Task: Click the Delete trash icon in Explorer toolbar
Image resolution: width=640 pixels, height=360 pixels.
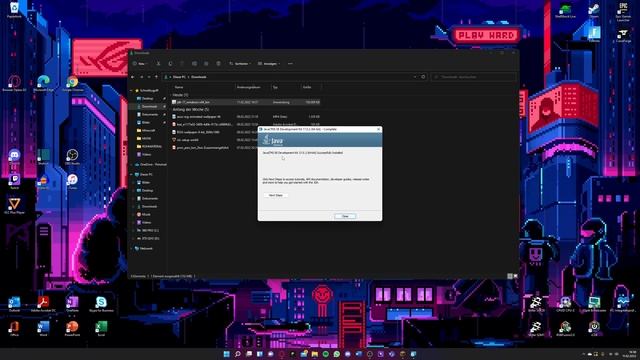Action: 218,64
